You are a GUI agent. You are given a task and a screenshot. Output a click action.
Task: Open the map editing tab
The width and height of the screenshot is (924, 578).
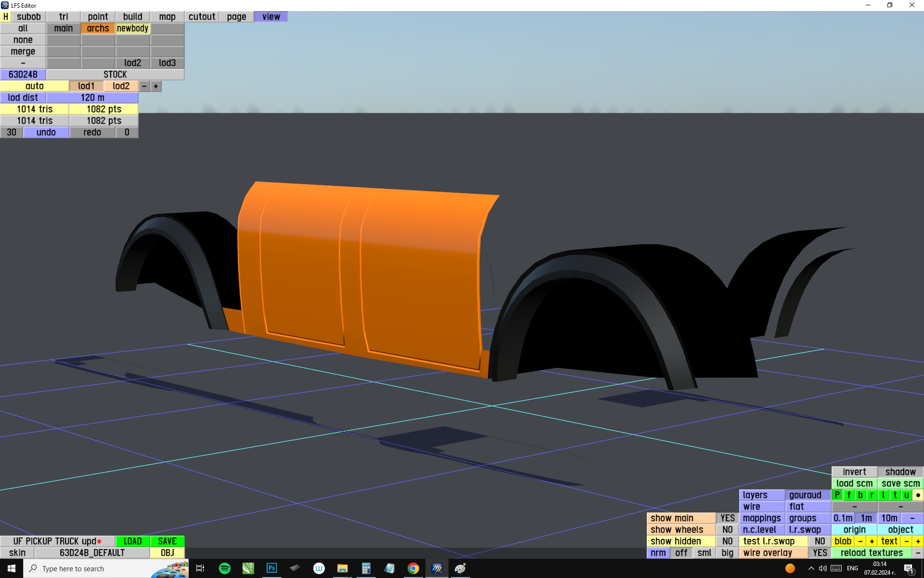[167, 16]
